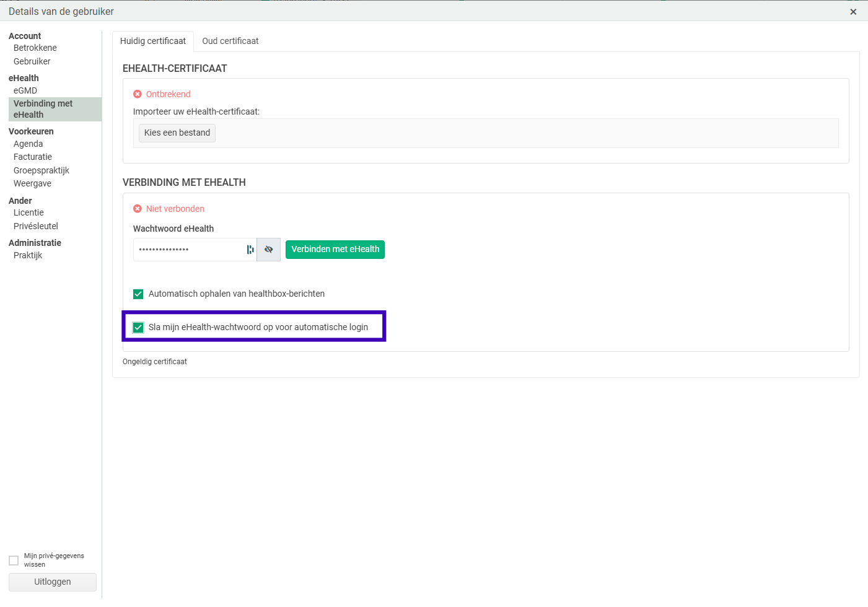This screenshot has width=868, height=607.
Task: Select the Huidig certificaat tab
Action: (x=153, y=41)
